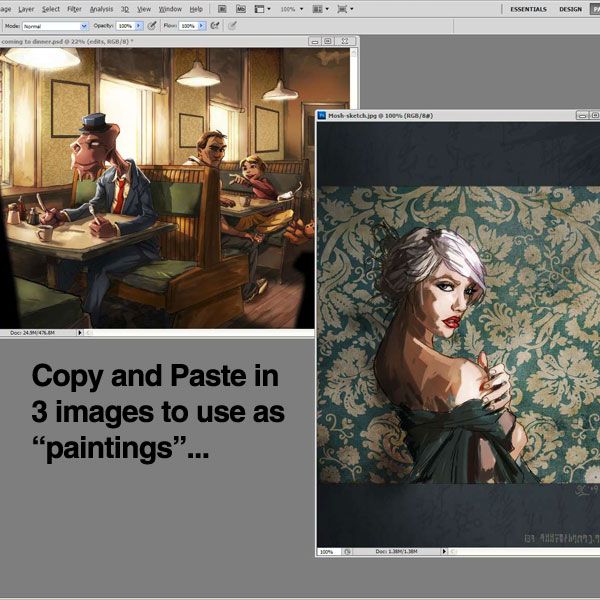This screenshot has height=600, width=600.
Task: Open status info arrow in dinner.psd window
Action: 80,333
